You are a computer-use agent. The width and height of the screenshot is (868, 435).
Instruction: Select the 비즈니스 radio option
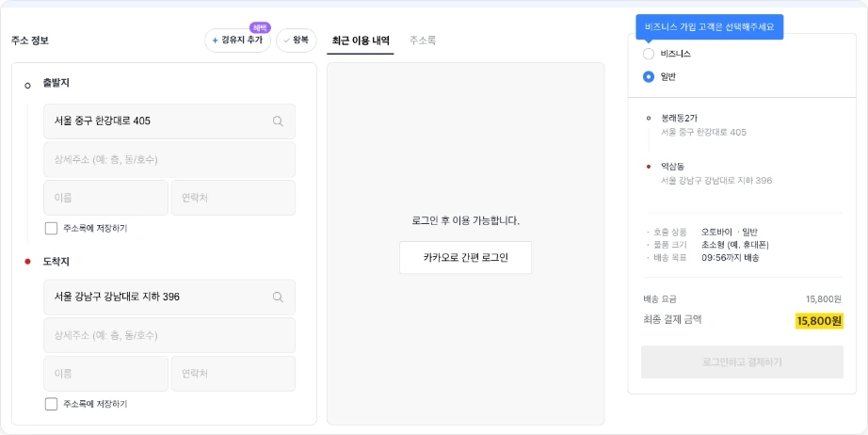649,54
